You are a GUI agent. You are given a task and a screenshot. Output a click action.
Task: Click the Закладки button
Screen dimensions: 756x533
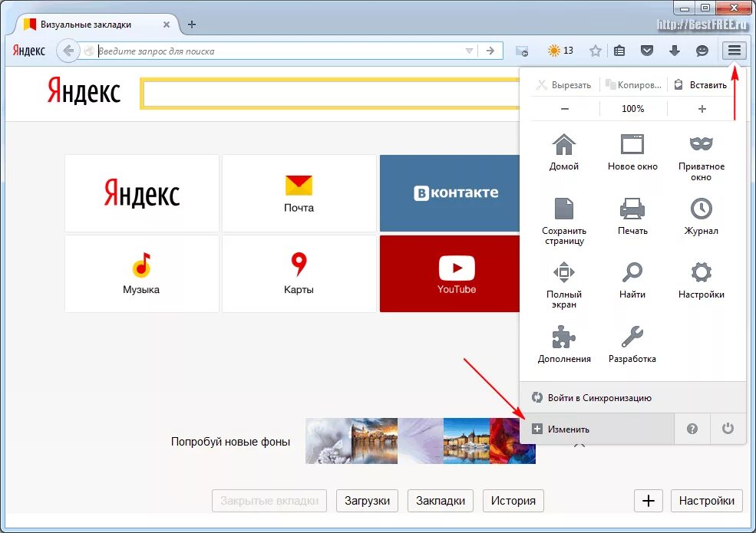[441, 501]
